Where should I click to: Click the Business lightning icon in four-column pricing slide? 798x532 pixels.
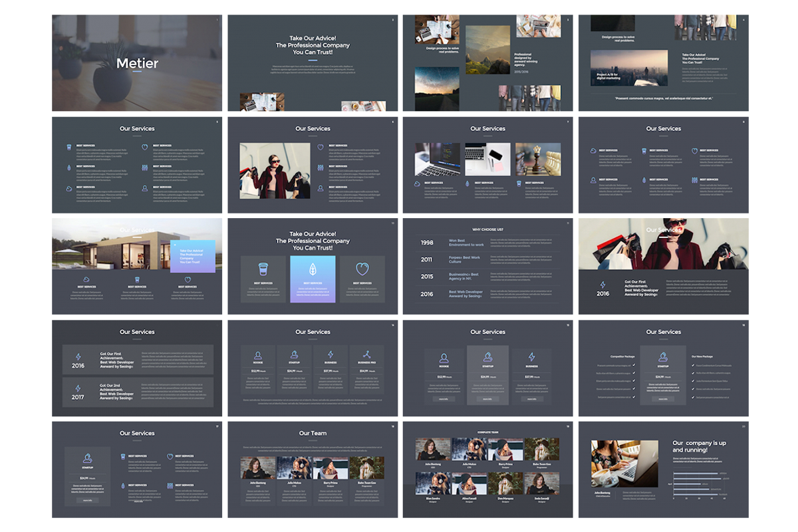tap(330, 355)
